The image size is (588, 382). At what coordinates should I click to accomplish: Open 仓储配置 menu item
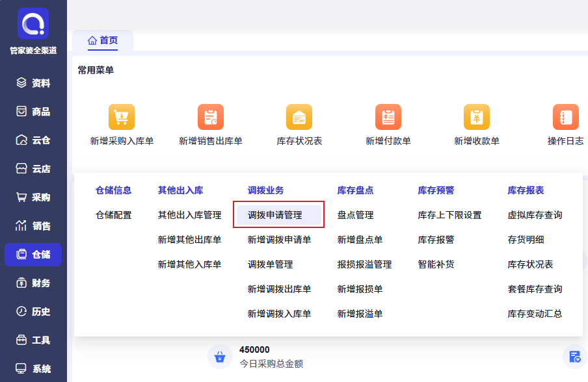tap(114, 215)
